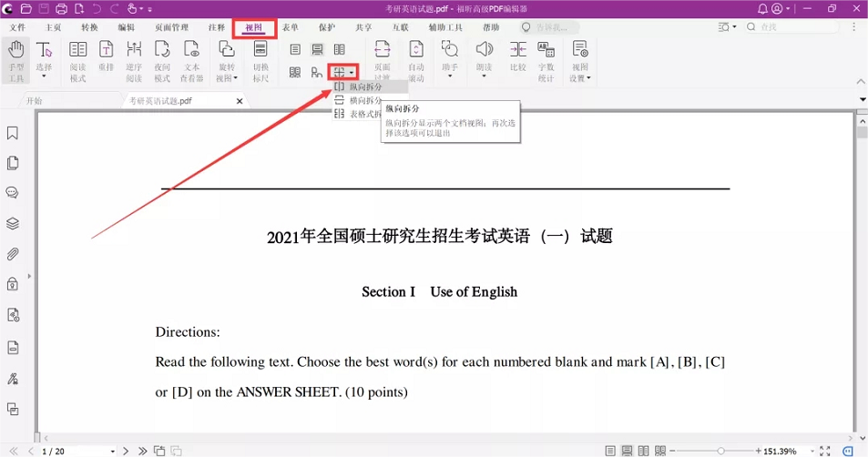
Task: Switch to the Convert (转换) ribbon tab
Action: coord(89,27)
